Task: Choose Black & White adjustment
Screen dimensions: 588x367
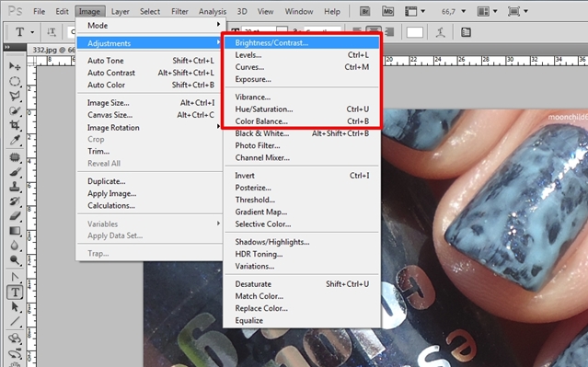Action: tap(302, 133)
